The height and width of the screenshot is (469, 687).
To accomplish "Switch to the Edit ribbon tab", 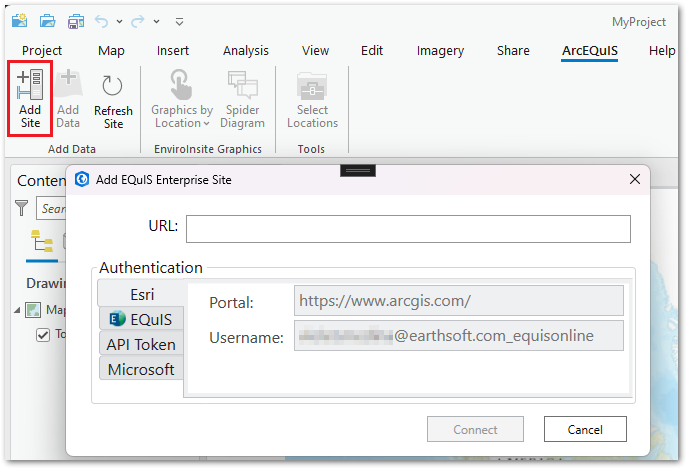I will click(372, 51).
